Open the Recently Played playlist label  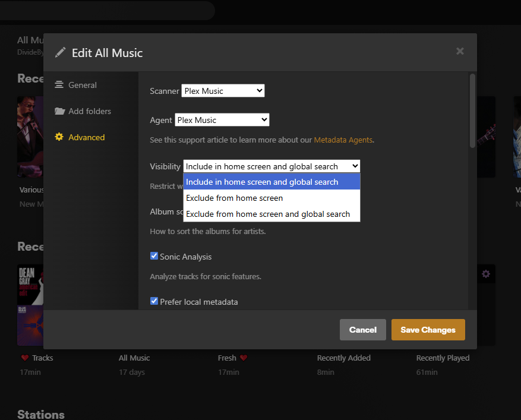[443, 358]
